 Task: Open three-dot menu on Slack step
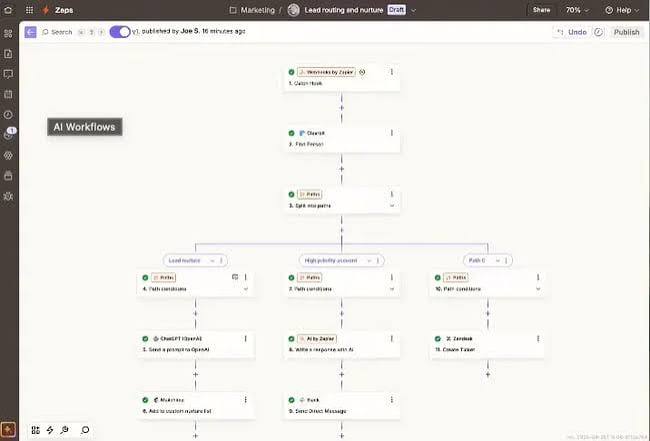click(391, 400)
